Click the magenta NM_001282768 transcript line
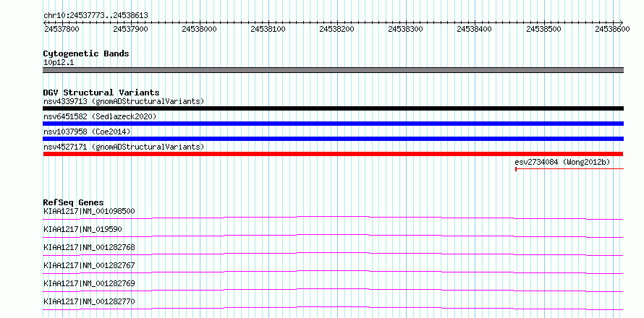The image size is (644, 318). coord(333,254)
